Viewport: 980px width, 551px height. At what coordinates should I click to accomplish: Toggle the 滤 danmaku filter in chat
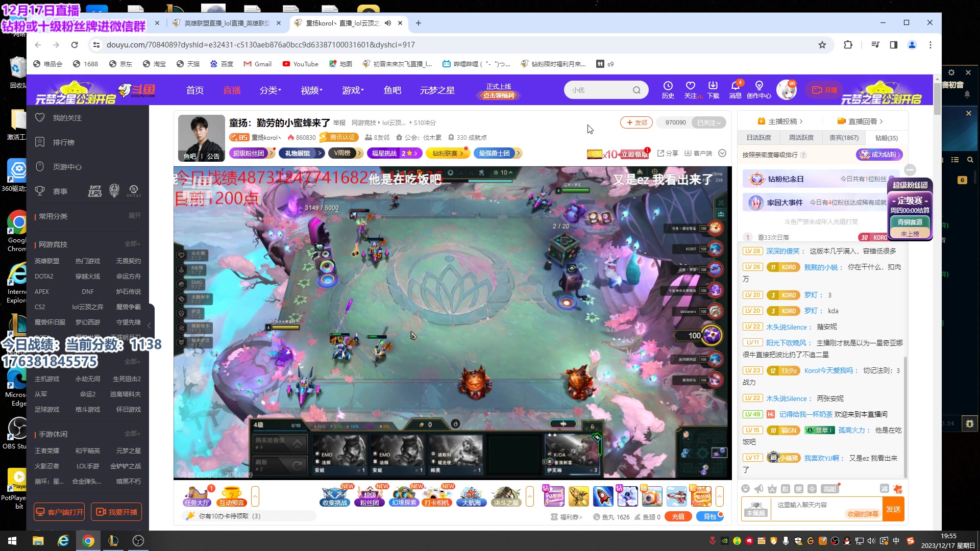coord(885,489)
